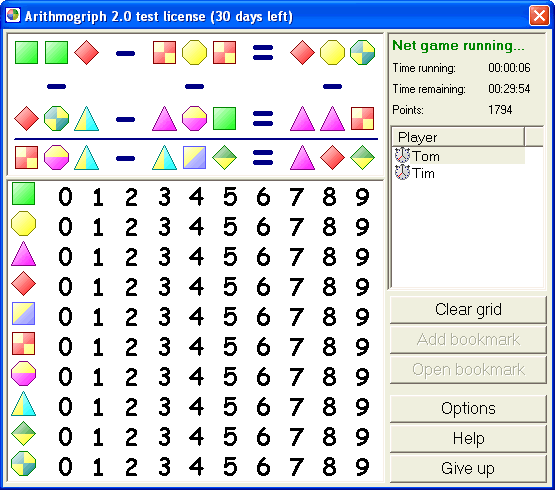Click the magenta triangle symbol in legend column
The image size is (555, 490).
coord(23,254)
